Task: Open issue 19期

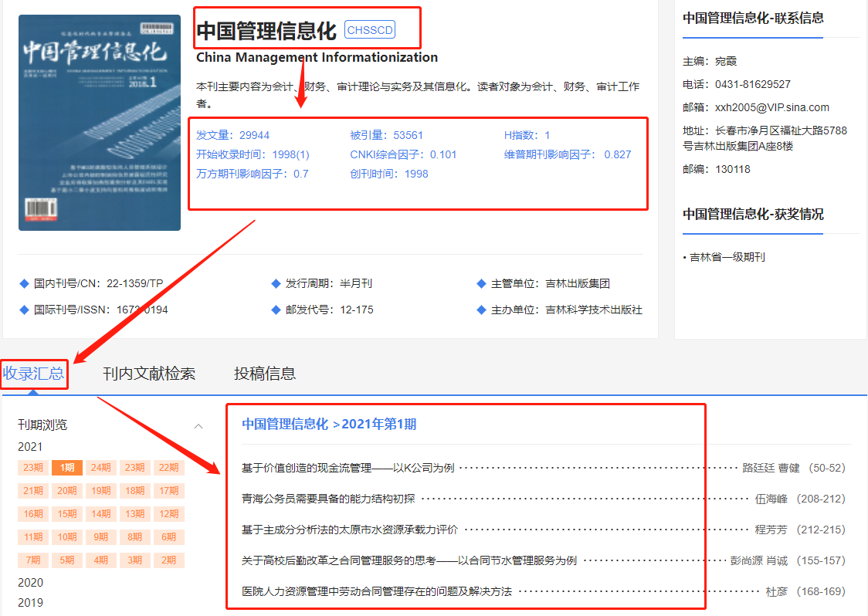Action: click(100, 491)
